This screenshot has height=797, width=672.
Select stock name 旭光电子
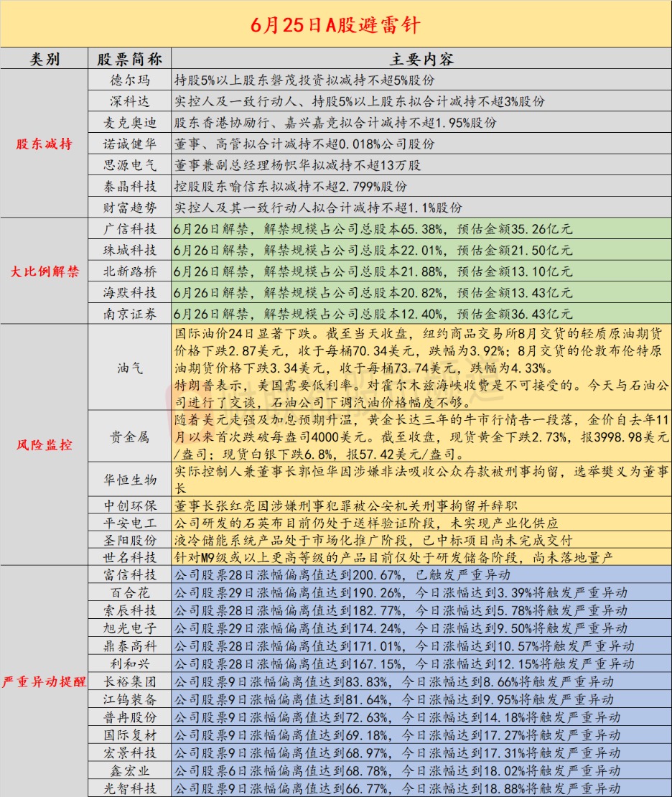coord(130,628)
